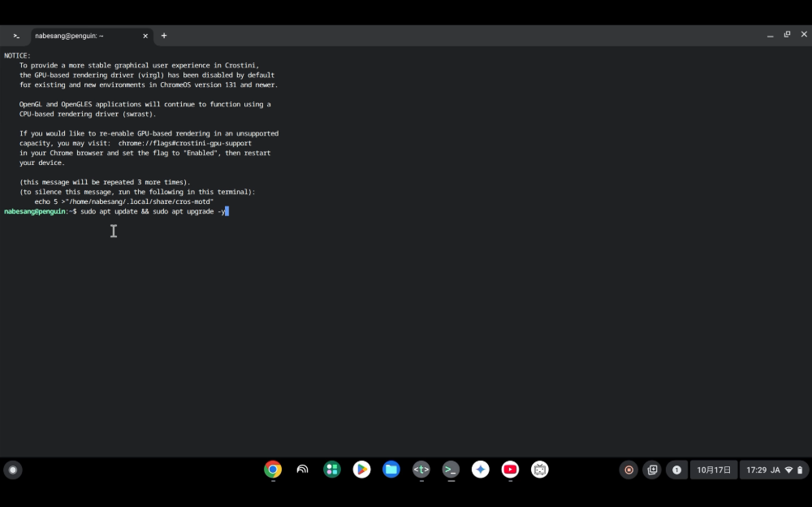Open the retro TV app on the shelf
Viewport: 812px width, 507px height.
pos(539,470)
